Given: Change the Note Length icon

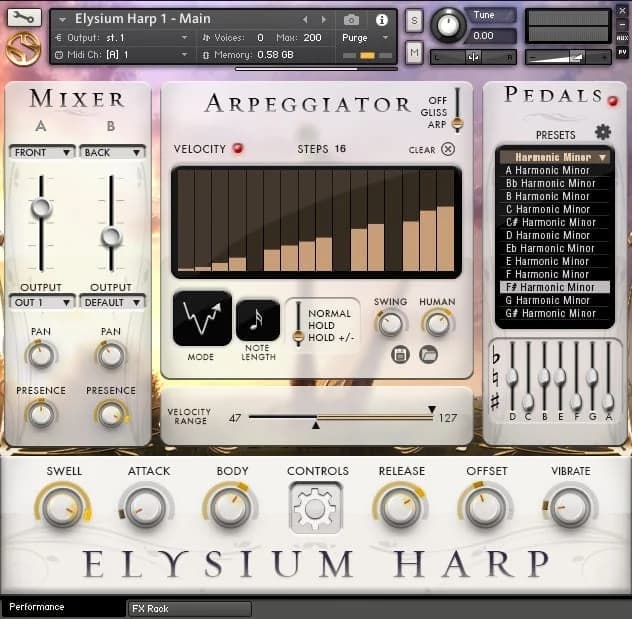Looking at the screenshot, I should (x=258, y=320).
